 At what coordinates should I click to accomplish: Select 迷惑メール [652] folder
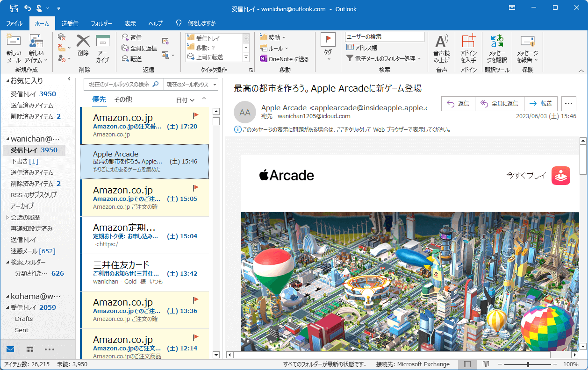click(33, 251)
